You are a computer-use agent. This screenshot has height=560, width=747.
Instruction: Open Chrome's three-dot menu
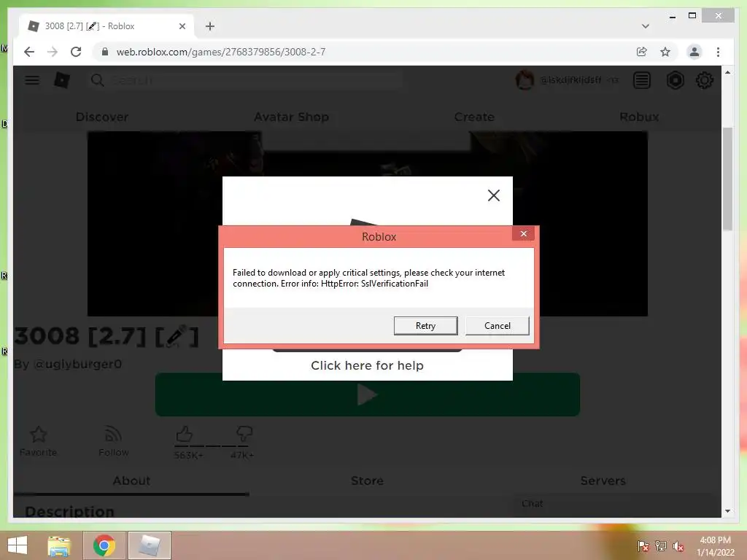[x=718, y=52]
